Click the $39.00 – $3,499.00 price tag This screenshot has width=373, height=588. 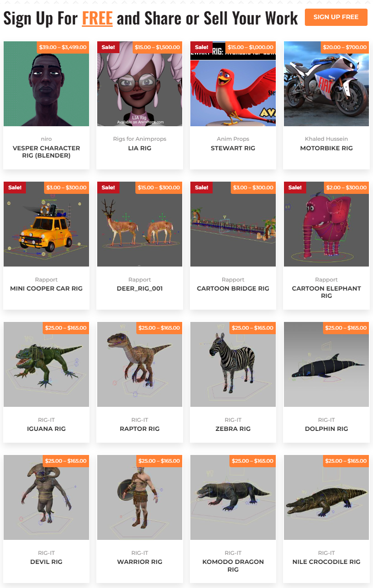coord(63,47)
